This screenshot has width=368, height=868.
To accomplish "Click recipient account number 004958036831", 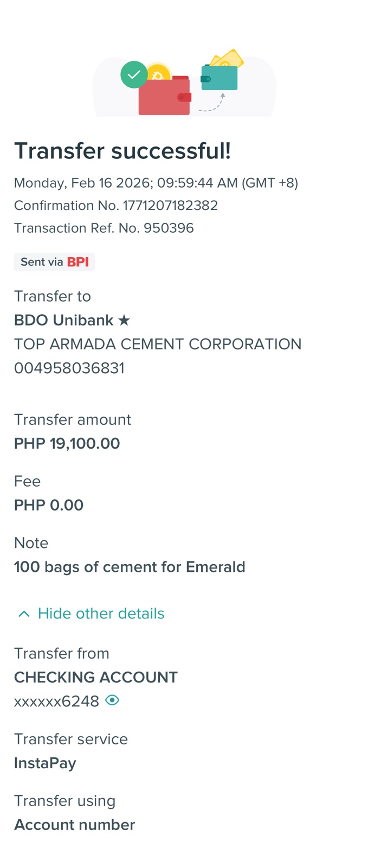I will pos(69,368).
